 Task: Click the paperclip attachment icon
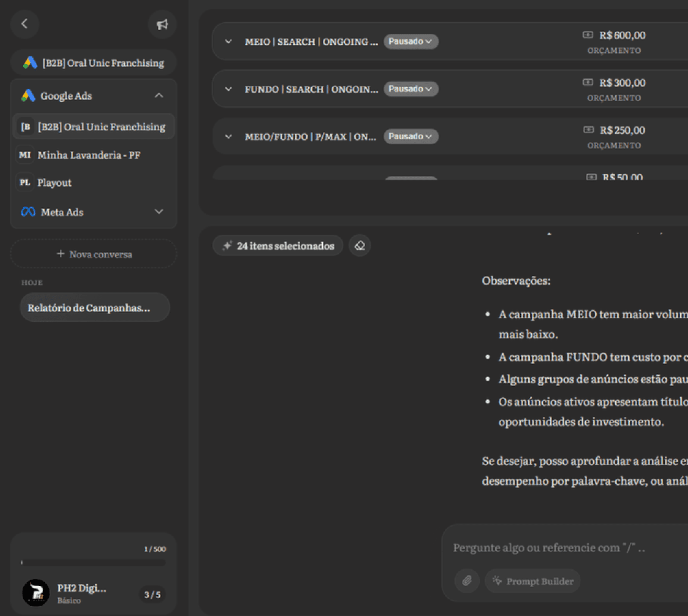467,581
